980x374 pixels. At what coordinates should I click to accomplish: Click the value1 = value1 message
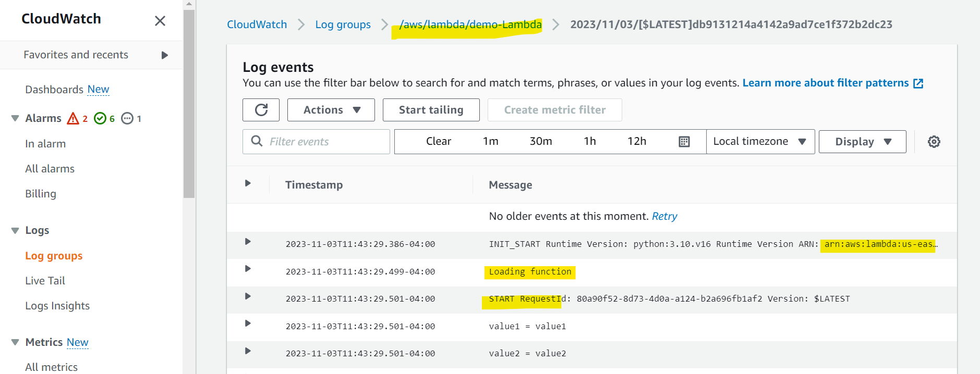click(x=527, y=327)
